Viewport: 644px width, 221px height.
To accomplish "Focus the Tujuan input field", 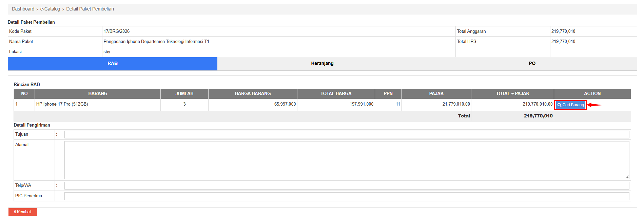I will pyautogui.click(x=347, y=135).
